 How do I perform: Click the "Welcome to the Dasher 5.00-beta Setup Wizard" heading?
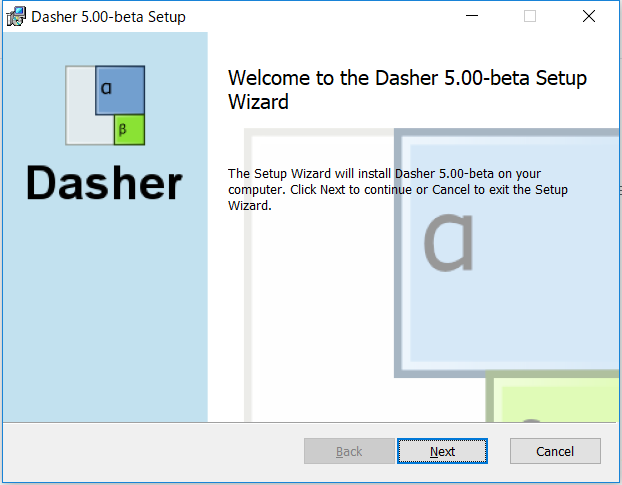tap(407, 90)
